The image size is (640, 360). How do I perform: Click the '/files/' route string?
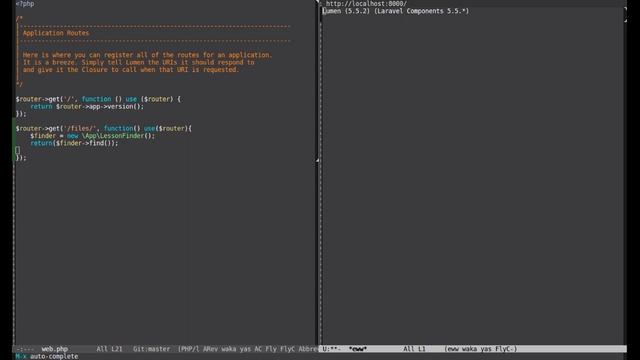80,128
